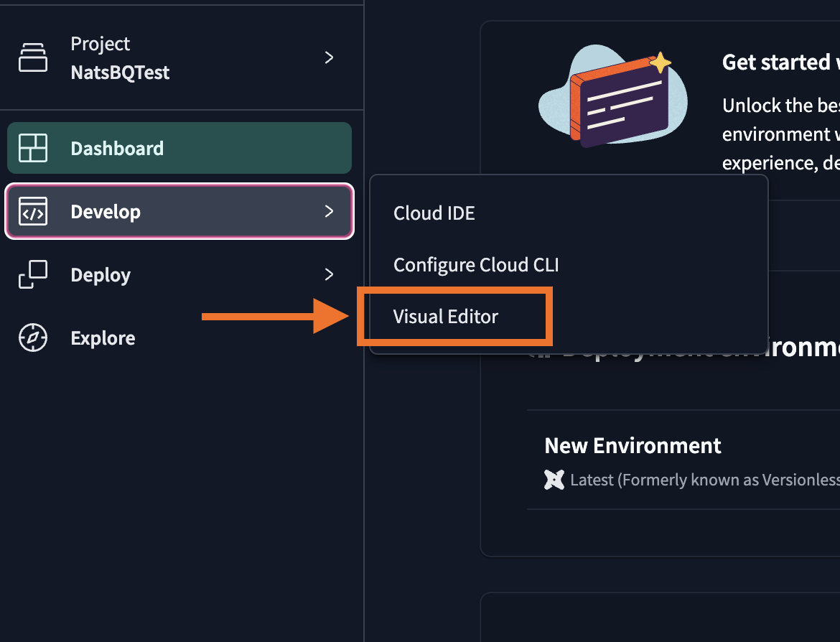Open the New Environment entry
Viewport: 840px width, 642px height.
[x=633, y=445]
